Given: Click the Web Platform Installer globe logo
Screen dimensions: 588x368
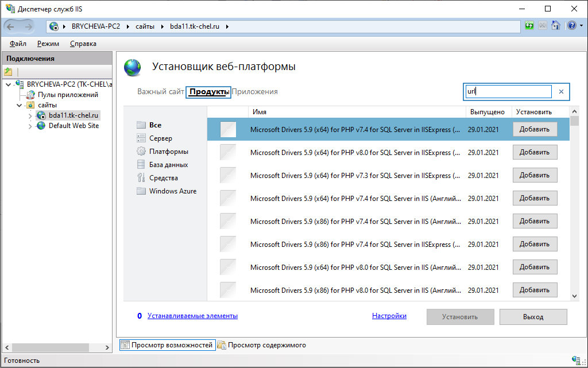Looking at the screenshot, I should point(133,67).
